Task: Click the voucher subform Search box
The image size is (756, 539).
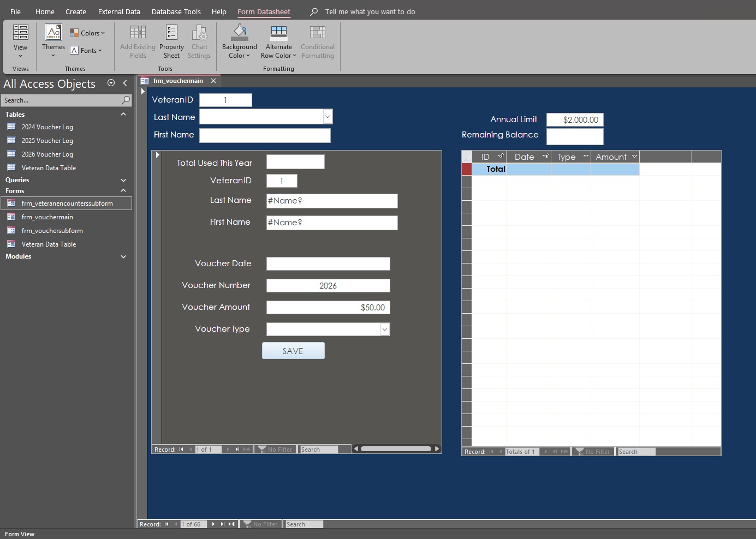Action: pyautogui.click(x=318, y=450)
